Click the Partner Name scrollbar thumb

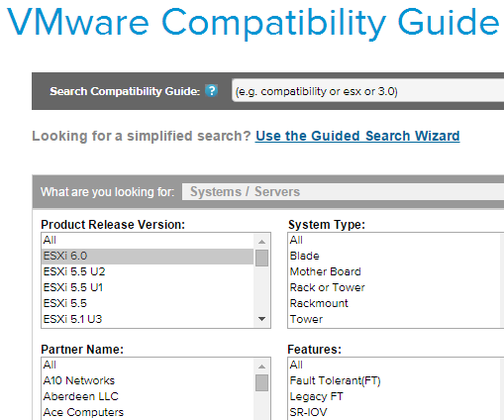pyautogui.click(x=261, y=382)
